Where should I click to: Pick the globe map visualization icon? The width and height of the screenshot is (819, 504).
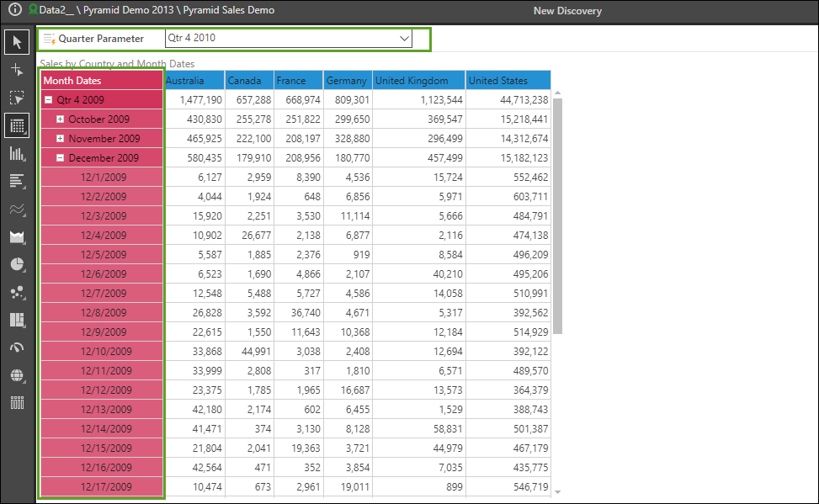click(x=17, y=375)
